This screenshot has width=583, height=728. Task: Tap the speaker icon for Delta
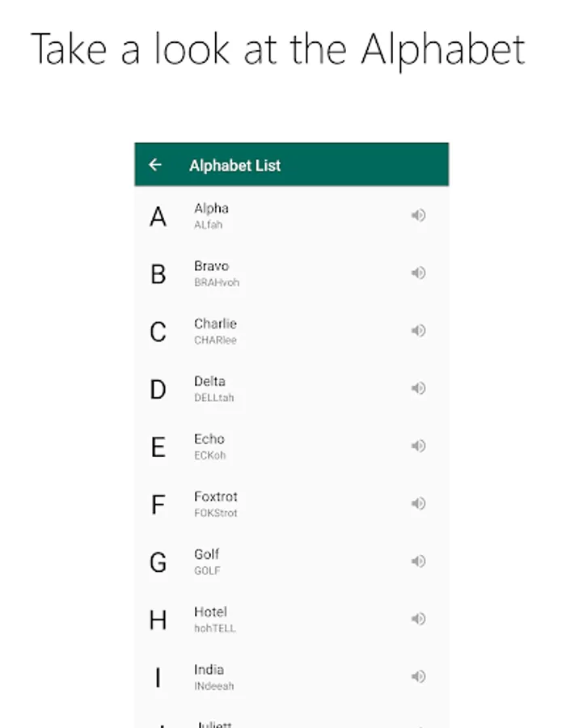tap(418, 387)
